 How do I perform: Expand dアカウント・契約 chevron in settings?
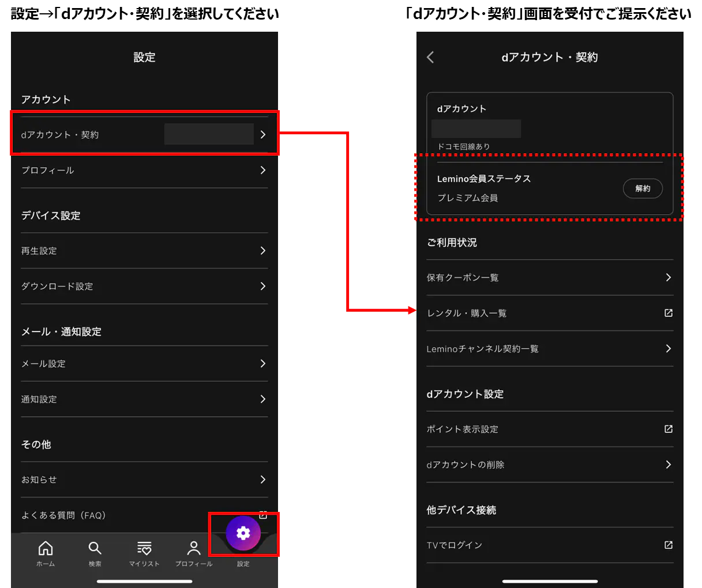[263, 134]
